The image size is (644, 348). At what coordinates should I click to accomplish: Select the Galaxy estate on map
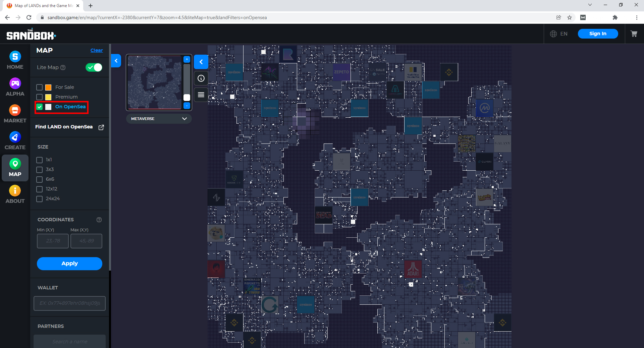click(x=502, y=143)
